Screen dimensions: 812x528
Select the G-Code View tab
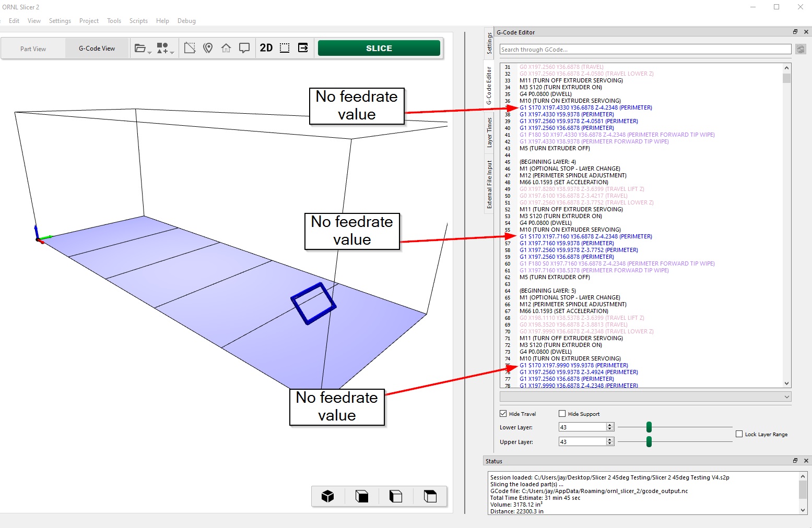97,49
